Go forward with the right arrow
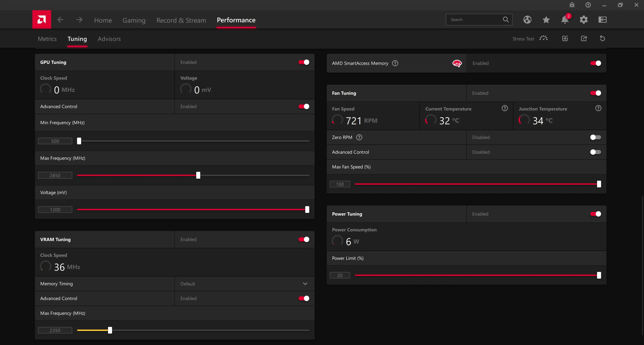Viewport: 644px width, 345px height. click(79, 19)
